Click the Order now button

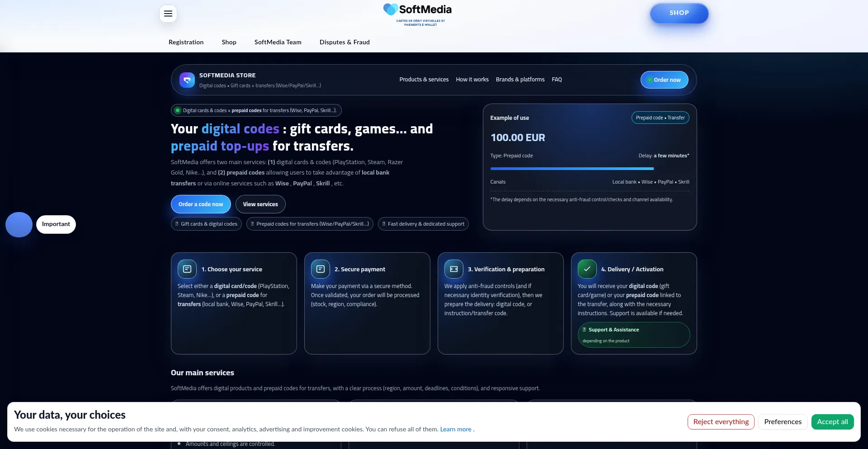(665, 80)
